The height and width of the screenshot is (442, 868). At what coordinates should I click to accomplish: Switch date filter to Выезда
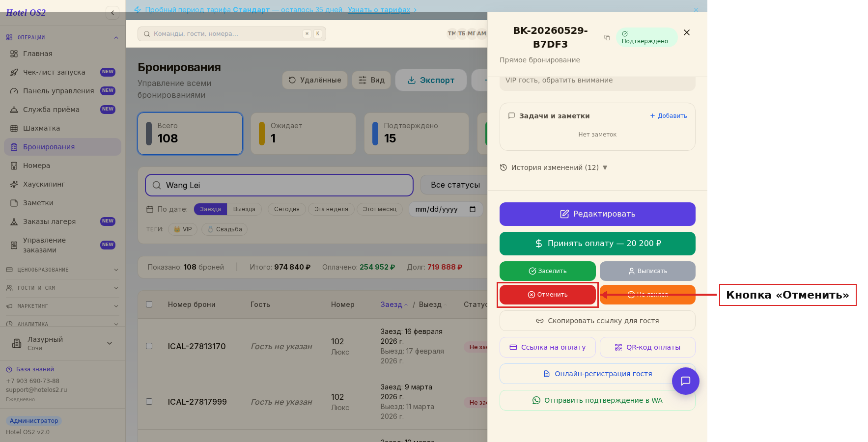[244, 209]
